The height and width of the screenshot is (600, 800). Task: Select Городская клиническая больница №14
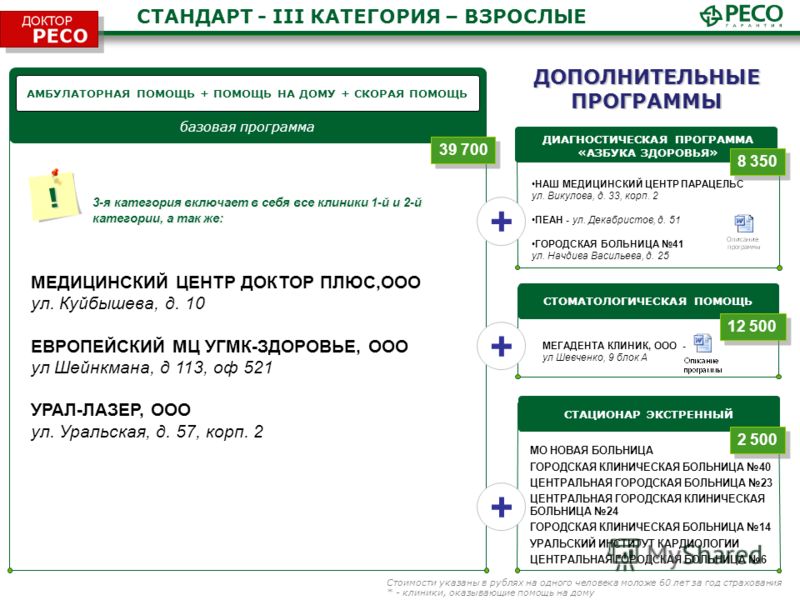(x=650, y=527)
